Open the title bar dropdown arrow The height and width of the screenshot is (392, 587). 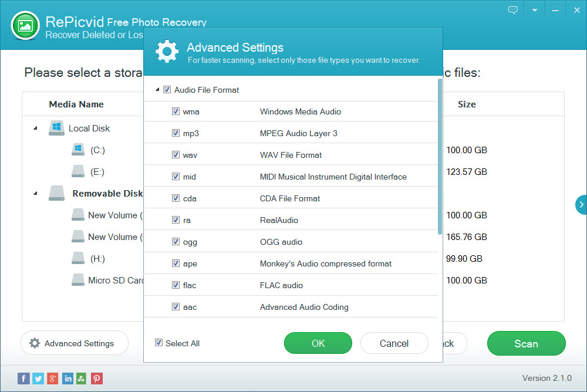[x=534, y=9]
